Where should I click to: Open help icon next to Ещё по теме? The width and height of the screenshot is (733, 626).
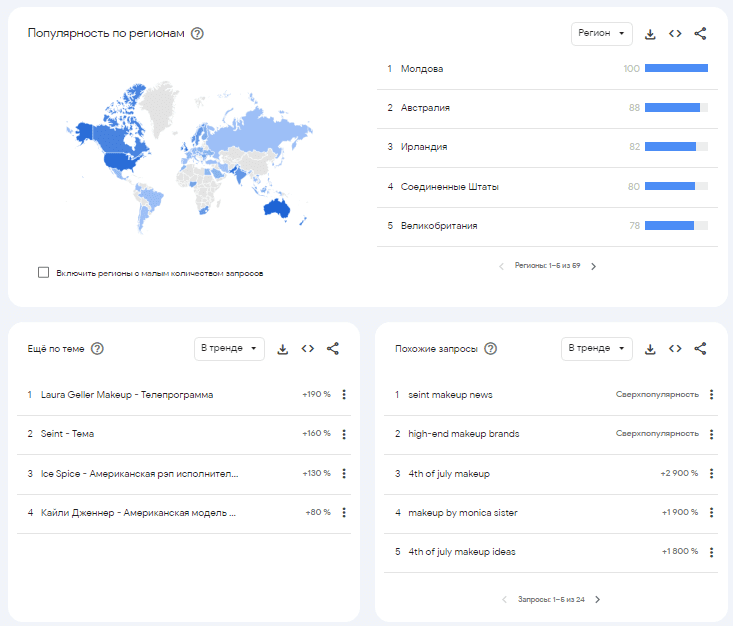97,349
